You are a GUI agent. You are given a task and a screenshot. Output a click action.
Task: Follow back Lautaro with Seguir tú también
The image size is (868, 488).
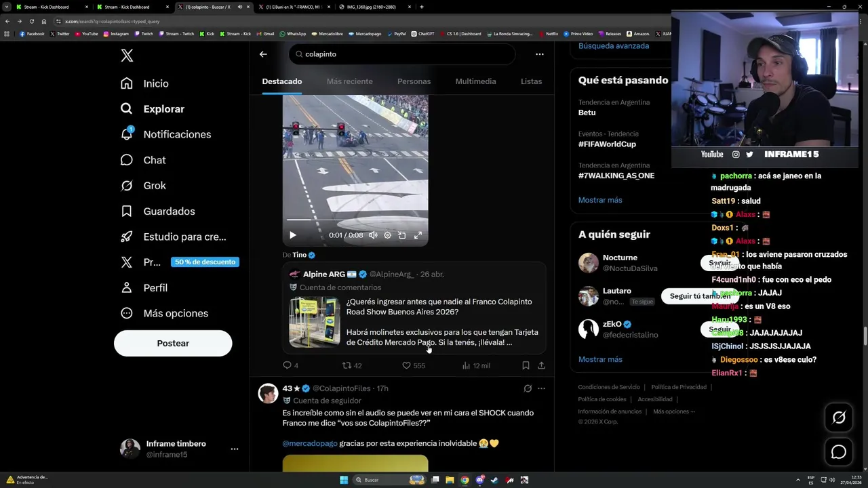coord(700,296)
